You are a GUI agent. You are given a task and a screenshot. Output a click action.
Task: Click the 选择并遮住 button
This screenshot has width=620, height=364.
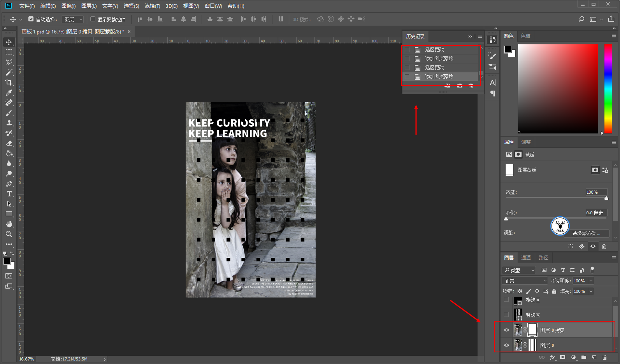(x=586, y=234)
